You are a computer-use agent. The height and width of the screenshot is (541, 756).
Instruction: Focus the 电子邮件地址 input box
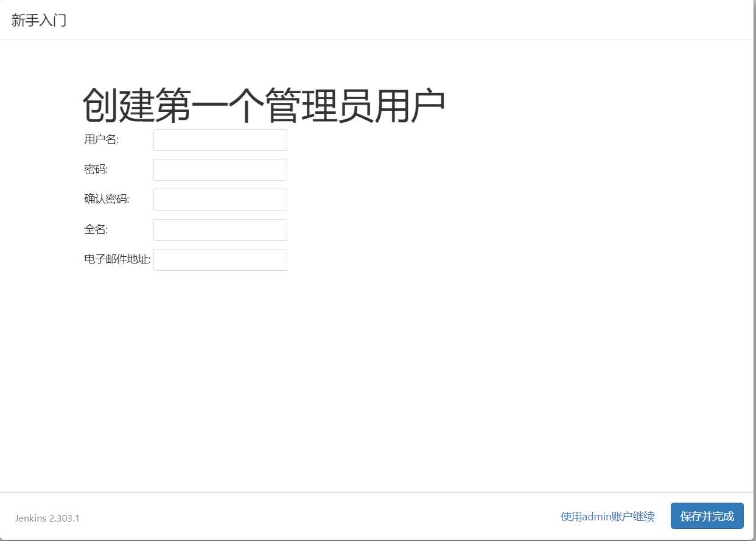[220, 259]
